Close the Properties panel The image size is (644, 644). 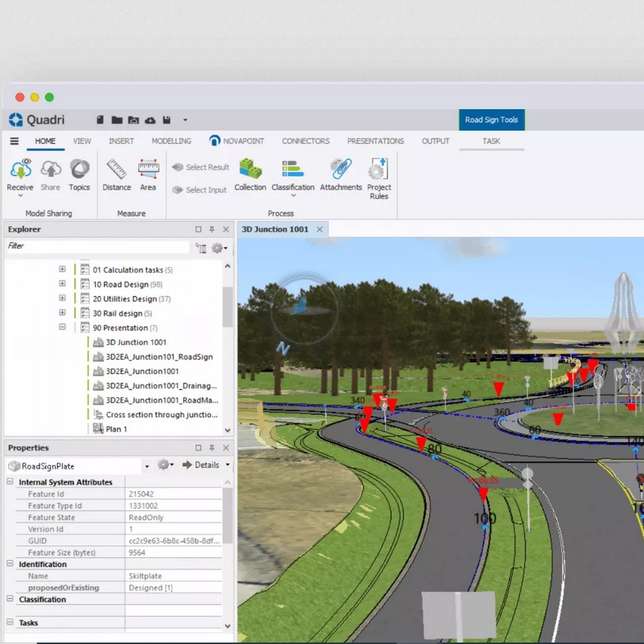[226, 447]
